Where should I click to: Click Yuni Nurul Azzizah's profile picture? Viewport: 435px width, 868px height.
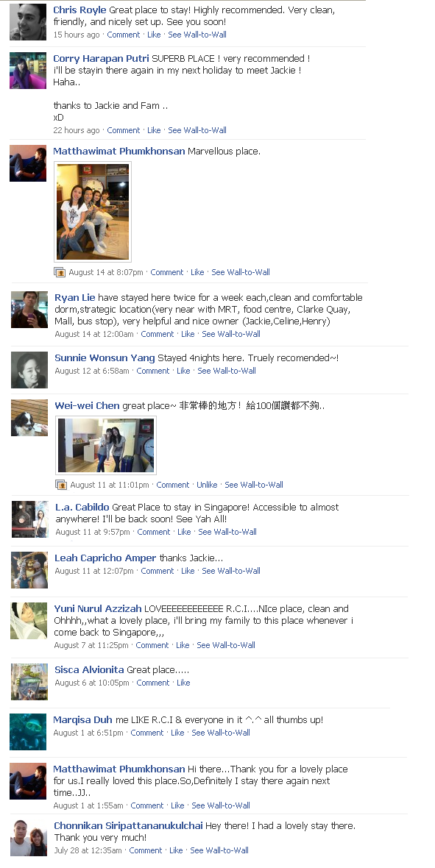click(x=29, y=621)
